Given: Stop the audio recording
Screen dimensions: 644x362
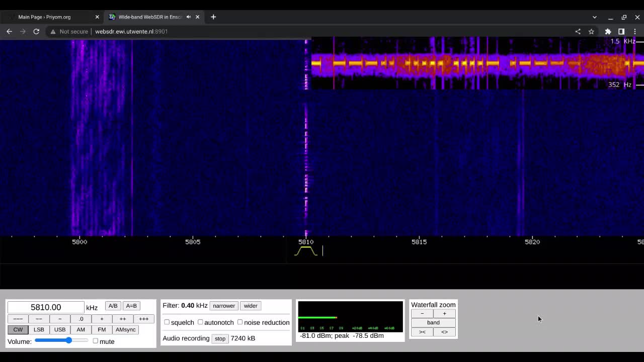Looking at the screenshot, I should click(220, 338).
